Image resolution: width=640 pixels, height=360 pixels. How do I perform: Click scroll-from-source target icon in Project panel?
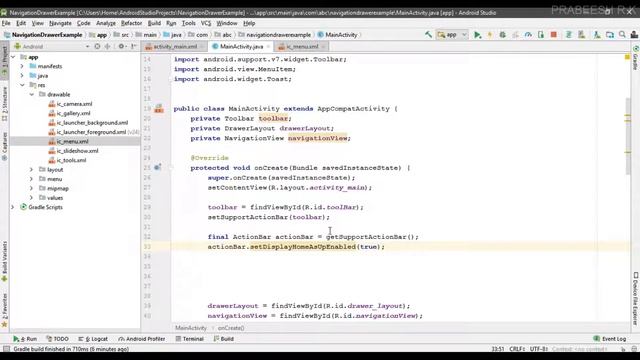(97, 47)
